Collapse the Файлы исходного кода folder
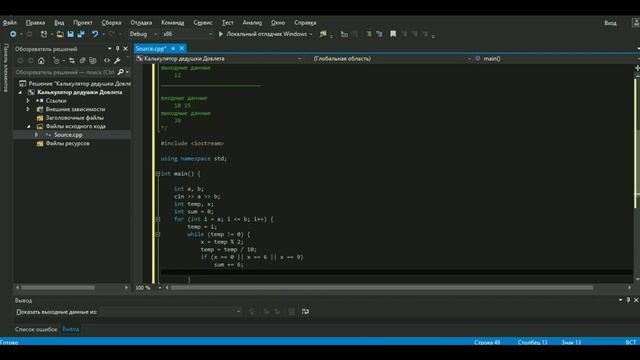640x360 pixels. pos(29,127)
